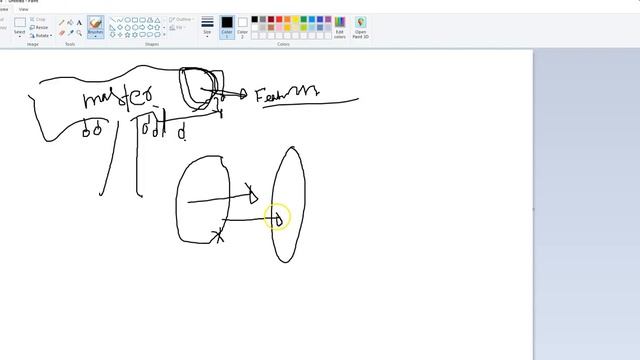
Task: Choose the Five-point star shape
Action: [x=127, y=35]
